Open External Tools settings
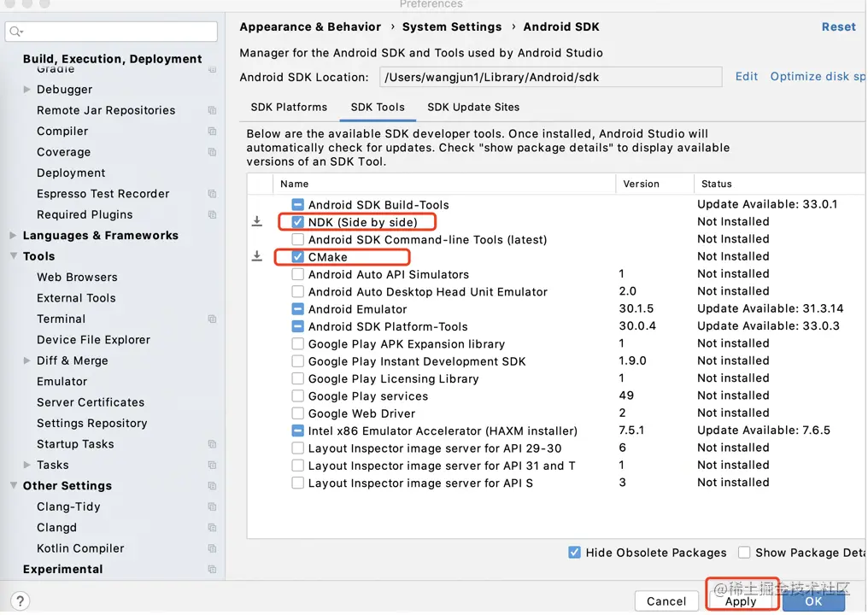The width and height of the screenshot is (868, 615). [x=76, y=298]
